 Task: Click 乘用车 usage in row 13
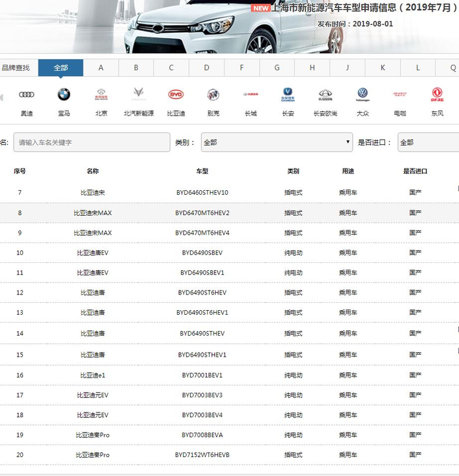click(348, 312)
